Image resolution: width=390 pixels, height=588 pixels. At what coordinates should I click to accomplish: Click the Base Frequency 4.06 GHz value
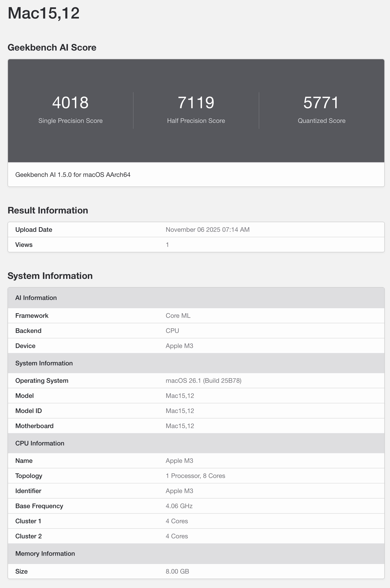click(179, 506)
